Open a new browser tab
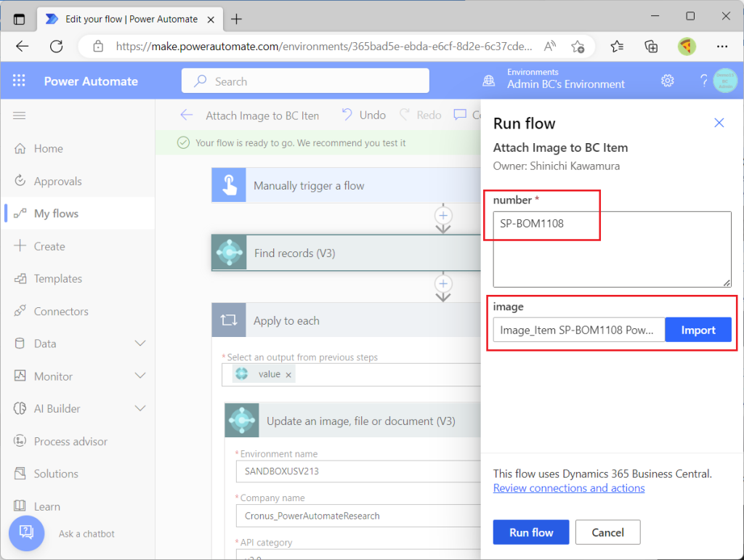The width and height of the screenshot is (744, 560). click(x=236, y=19)
